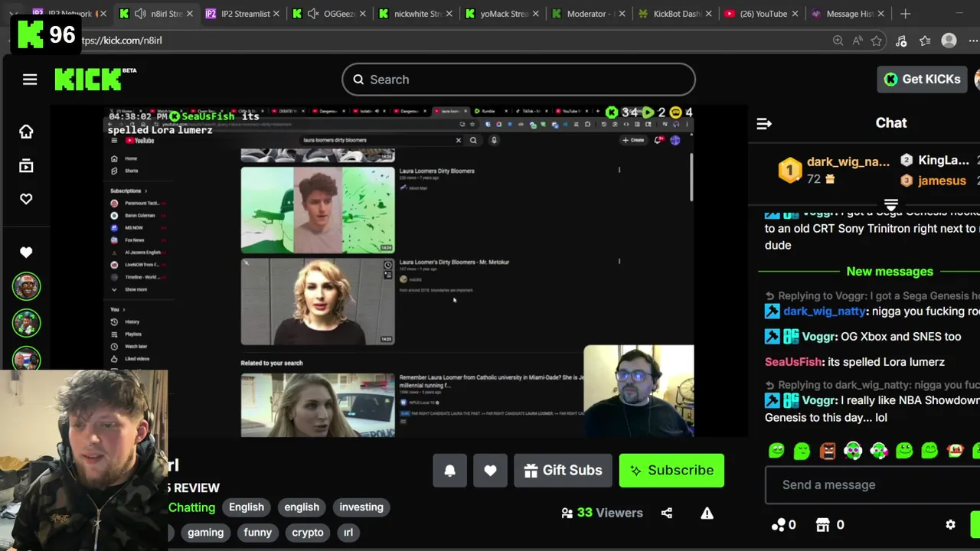Viewport: 980px width, 551px height.
Task: Click the Search box on Kick
Action: click(x=518, y=80)
